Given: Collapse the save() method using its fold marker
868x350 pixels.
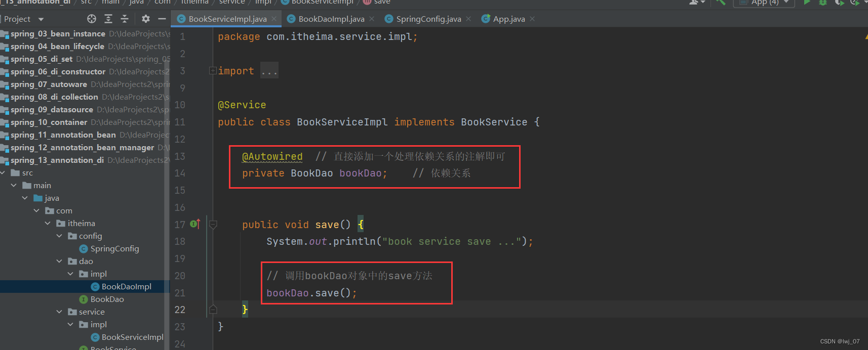Looking at the screenshot, I should (213, 225).
